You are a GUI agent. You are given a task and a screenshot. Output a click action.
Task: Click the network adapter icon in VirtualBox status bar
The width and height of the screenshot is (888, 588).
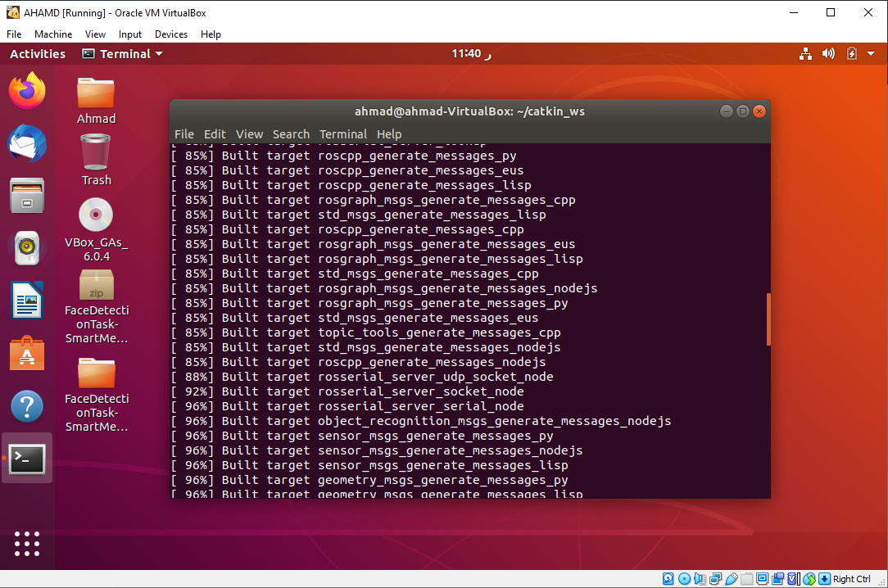pyautogui.click(x=715, y=578)
